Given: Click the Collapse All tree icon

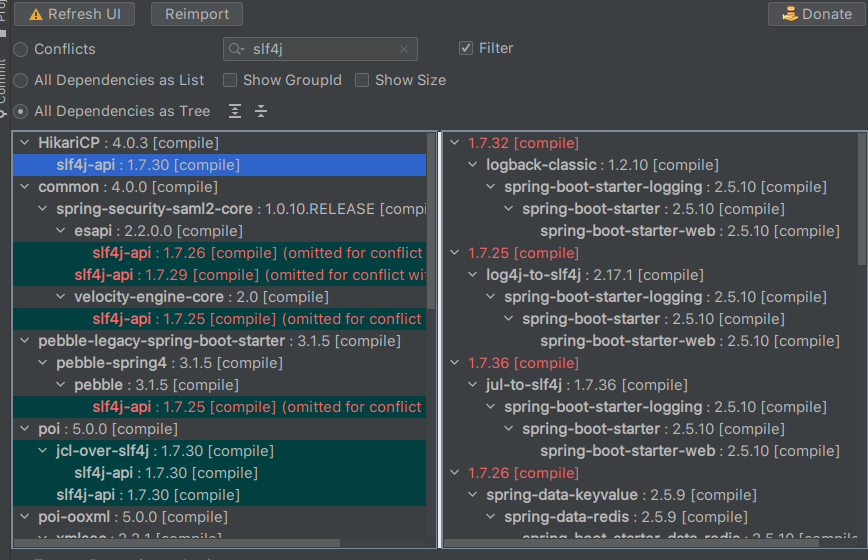Looking at the screenshot, I should [x=261, y=111].
